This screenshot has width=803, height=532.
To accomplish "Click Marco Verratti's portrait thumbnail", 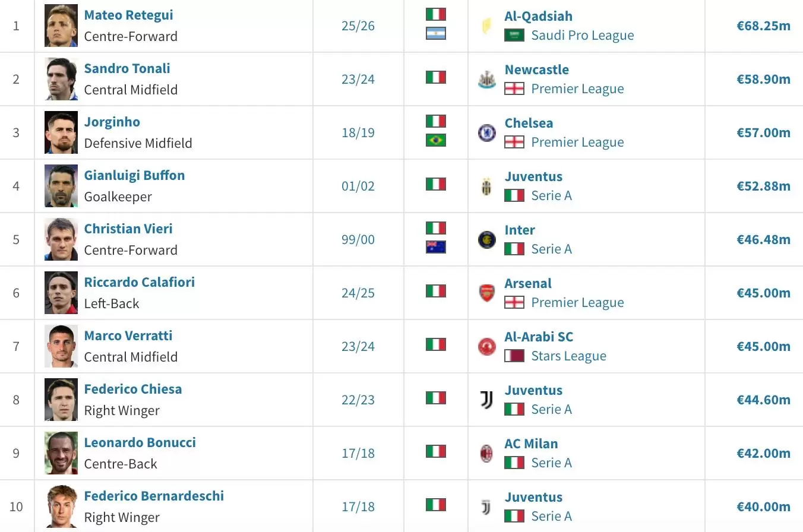I will tap(61, 346).
